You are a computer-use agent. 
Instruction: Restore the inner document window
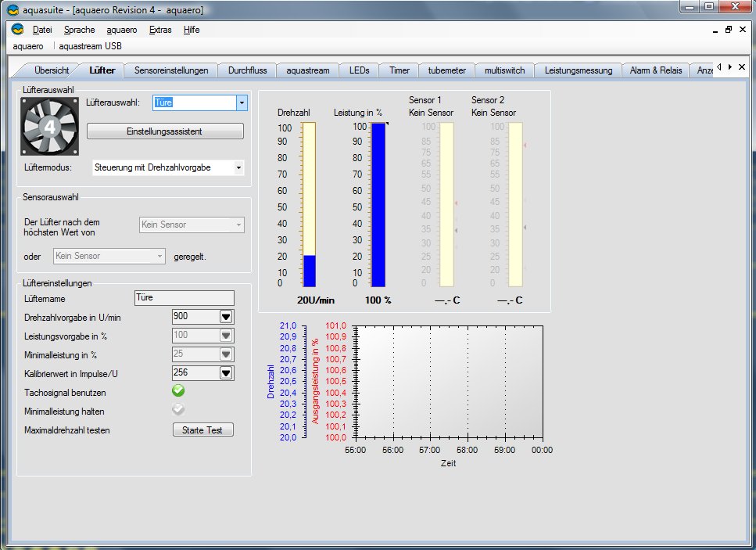pos(729,30)
